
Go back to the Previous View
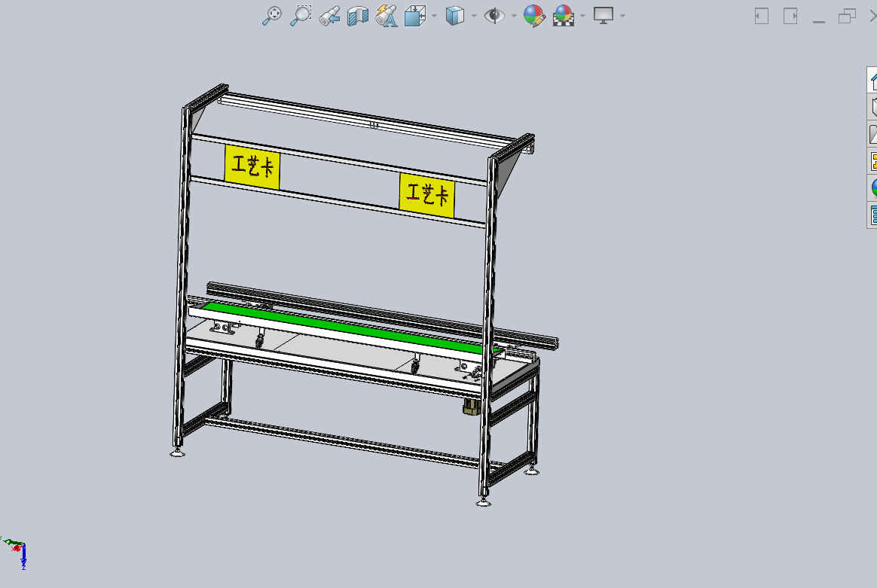point(329,17)
